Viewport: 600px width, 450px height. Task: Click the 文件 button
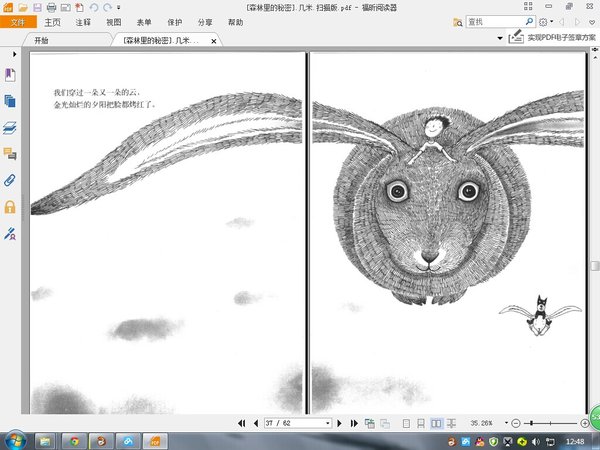(x=17, y=21)
